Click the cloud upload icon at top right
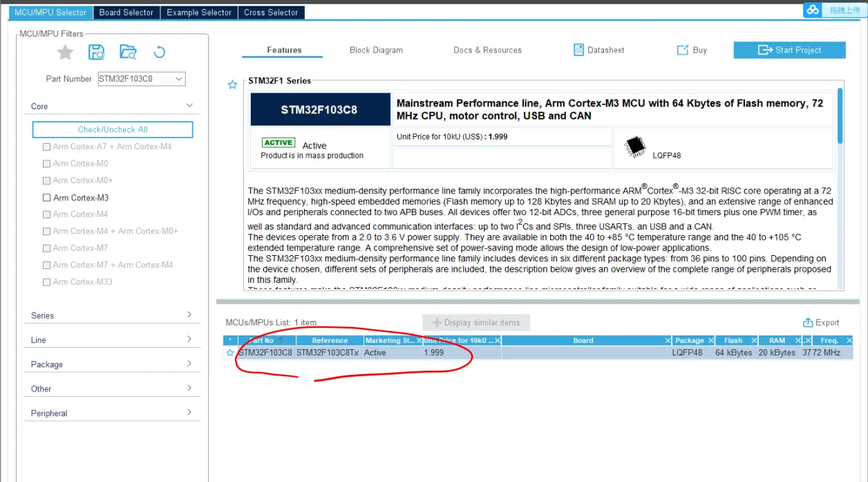This screenshot has height=482, width=868. (x=813, y=10)
